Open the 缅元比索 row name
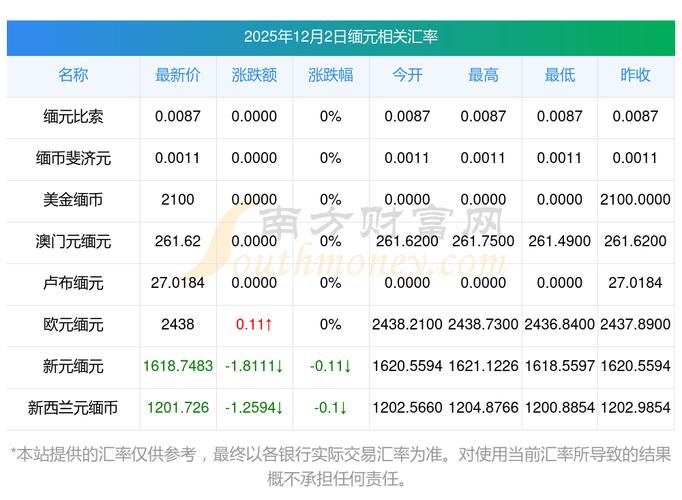 (73, 116)
